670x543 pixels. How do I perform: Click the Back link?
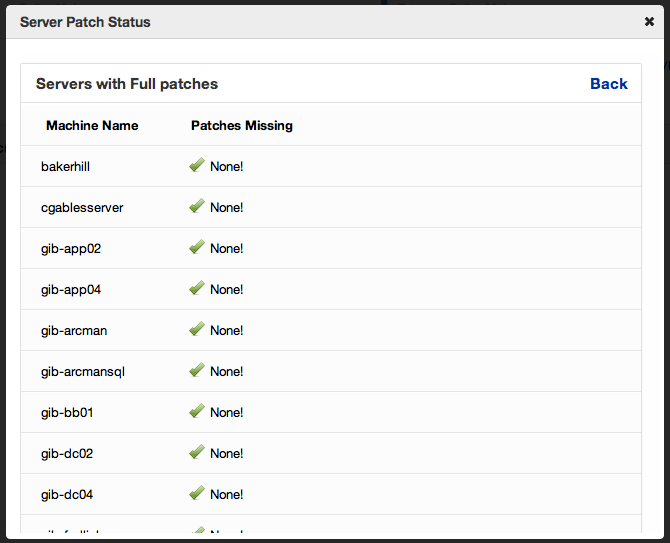(x=608, y=84)
